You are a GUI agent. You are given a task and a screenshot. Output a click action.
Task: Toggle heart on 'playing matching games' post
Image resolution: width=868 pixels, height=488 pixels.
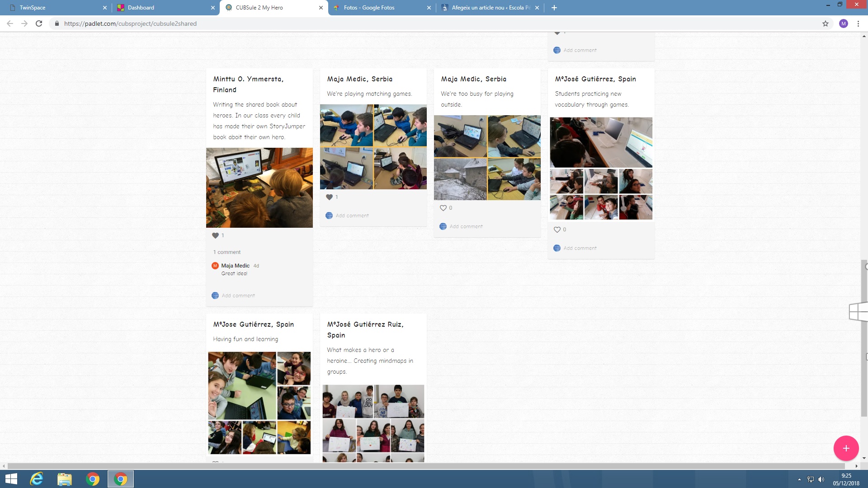coord(330,197)
